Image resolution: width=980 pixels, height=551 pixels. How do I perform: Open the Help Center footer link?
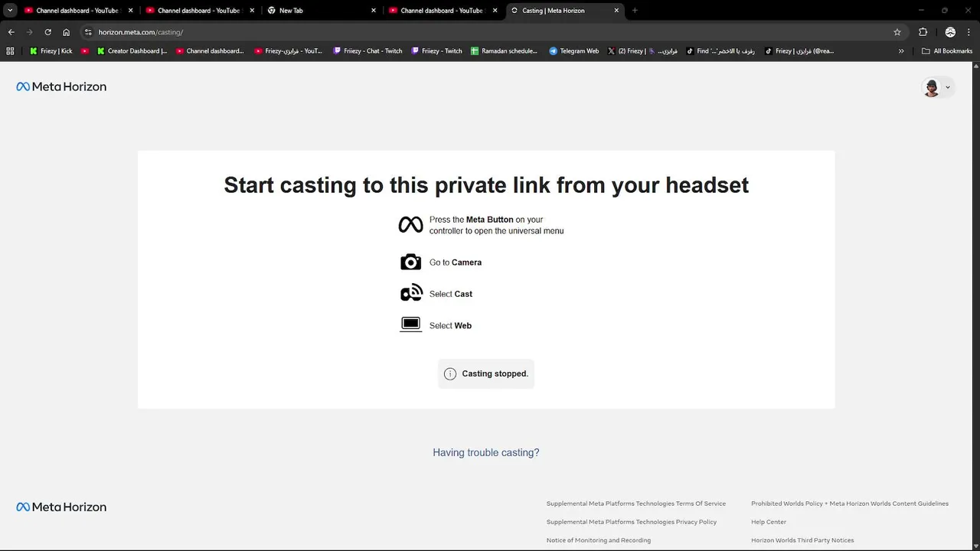[769, 522]
